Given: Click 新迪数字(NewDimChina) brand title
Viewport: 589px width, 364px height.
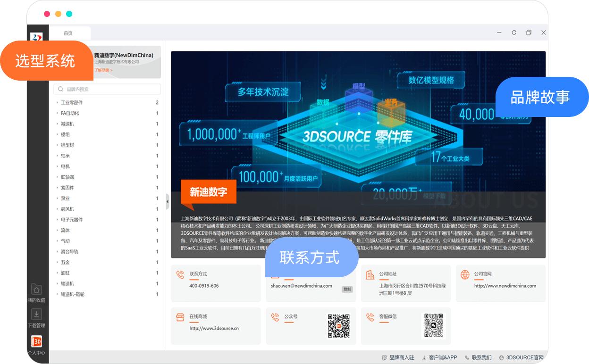Looking at the screenshot, I should [x=124, y=55].
